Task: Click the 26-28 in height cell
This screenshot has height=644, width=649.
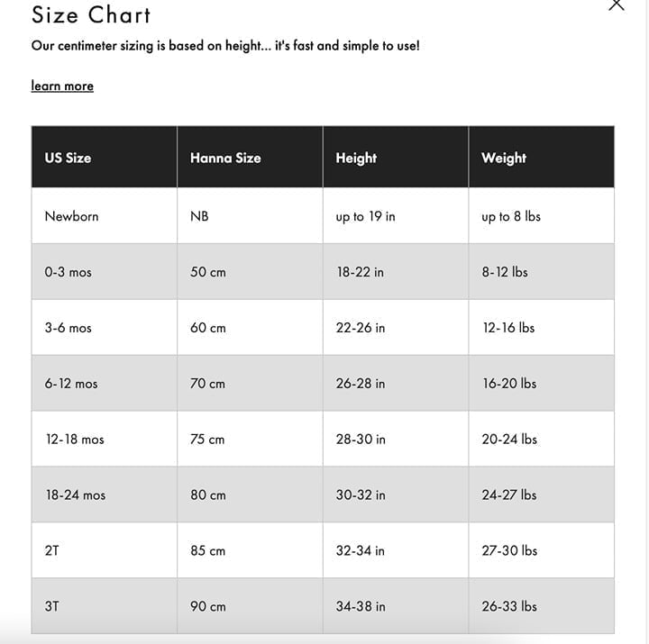Action: (396, 384)
